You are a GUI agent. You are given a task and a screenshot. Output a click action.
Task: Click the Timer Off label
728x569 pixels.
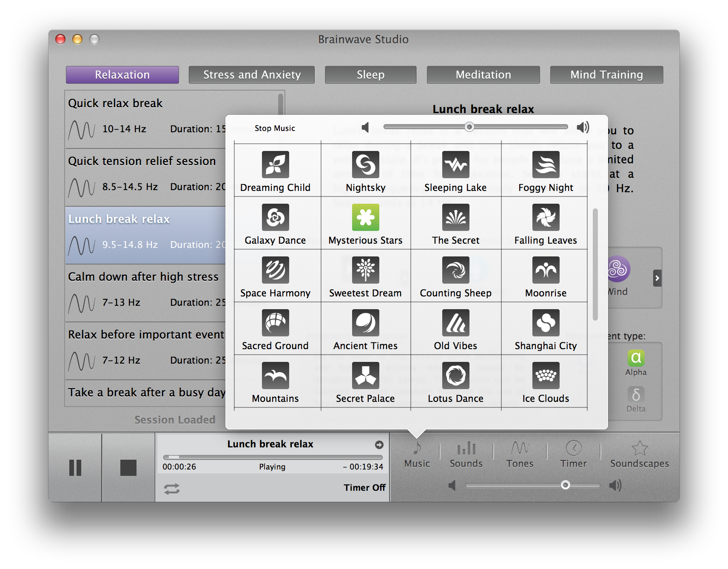[x=364, y=488]
